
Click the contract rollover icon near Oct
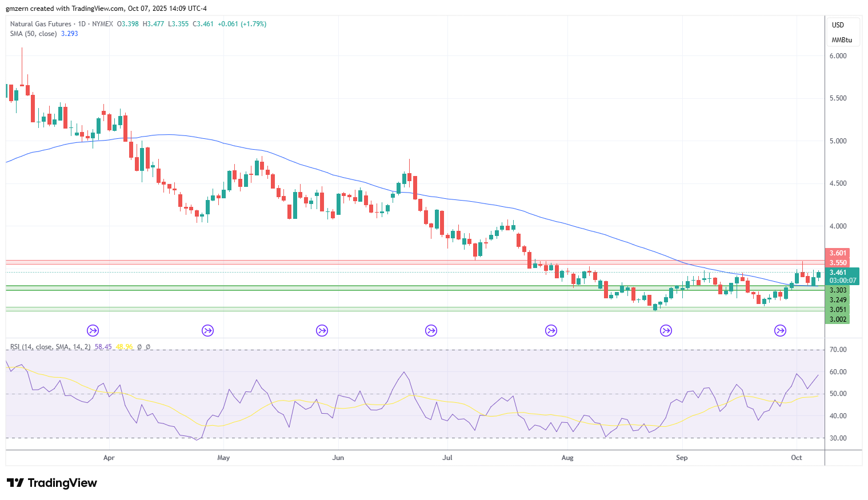[780, 330]
